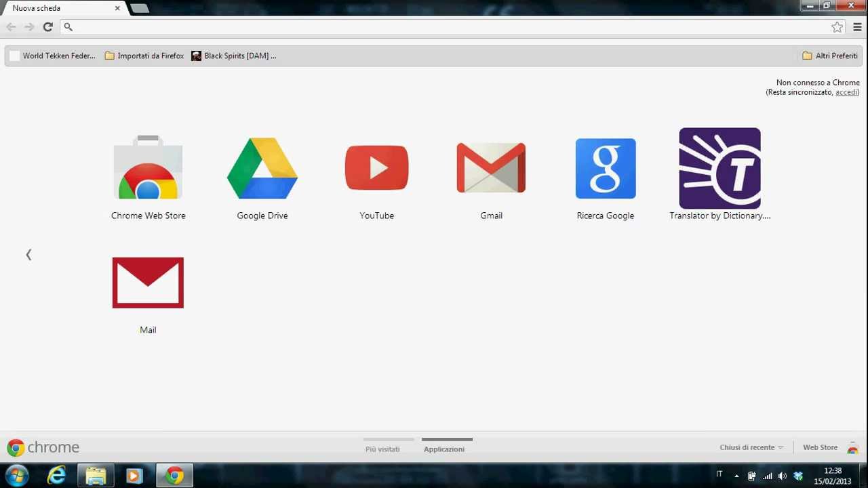Go to previous page with left chevron

click(28, 255)
